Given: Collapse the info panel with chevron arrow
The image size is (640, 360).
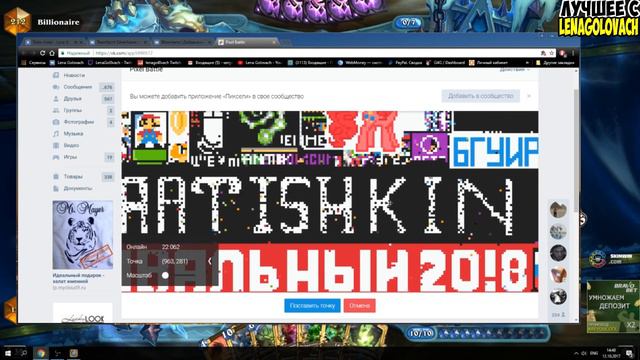Looking at the screenshot, I should click(x=210, y=261).
